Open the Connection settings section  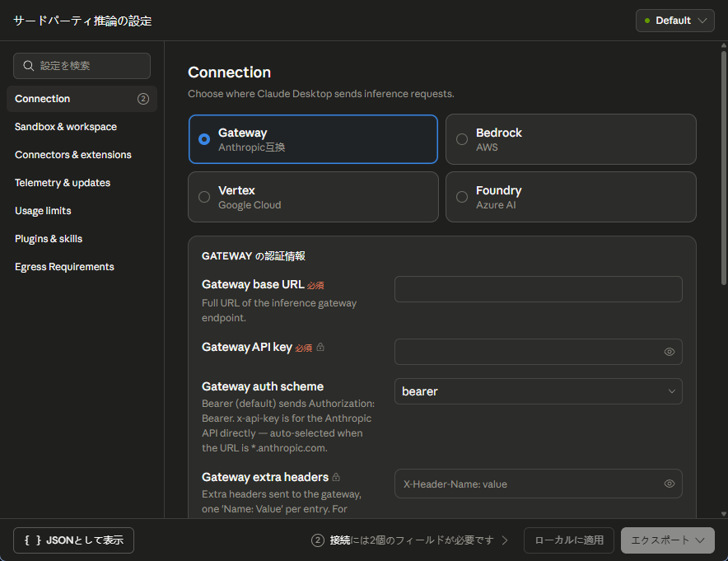click(82, 99)
